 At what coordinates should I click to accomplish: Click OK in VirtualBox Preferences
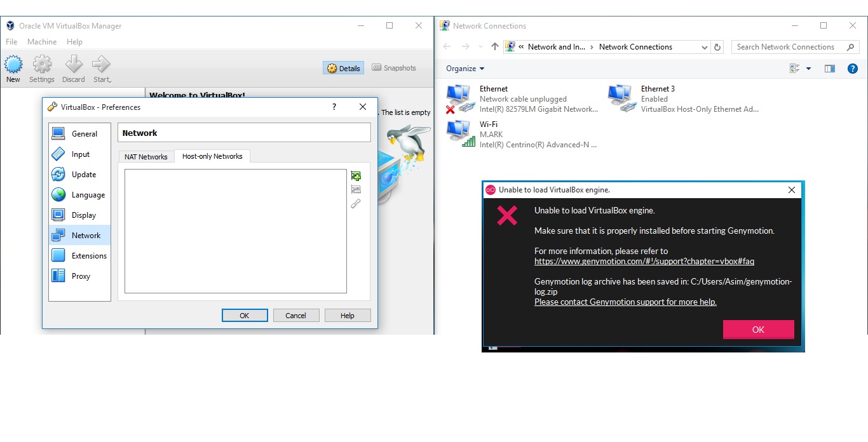pyautogui.click(x=245, y=316)
